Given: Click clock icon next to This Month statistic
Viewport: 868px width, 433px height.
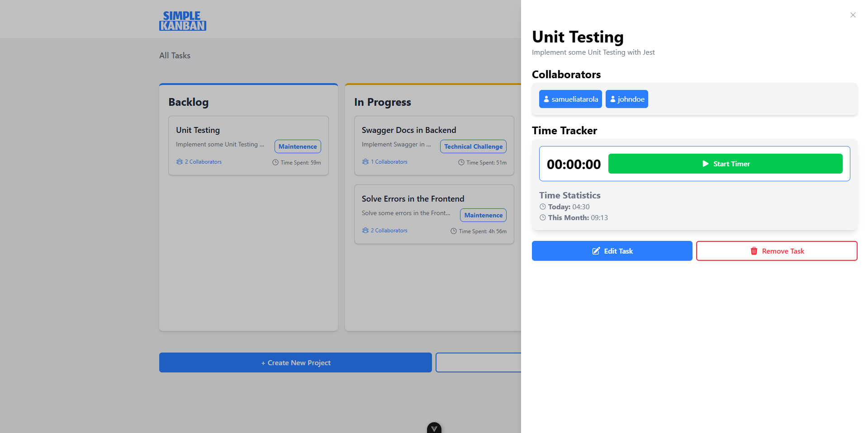Looking at the screenshot, I should (x=543, y=217).
